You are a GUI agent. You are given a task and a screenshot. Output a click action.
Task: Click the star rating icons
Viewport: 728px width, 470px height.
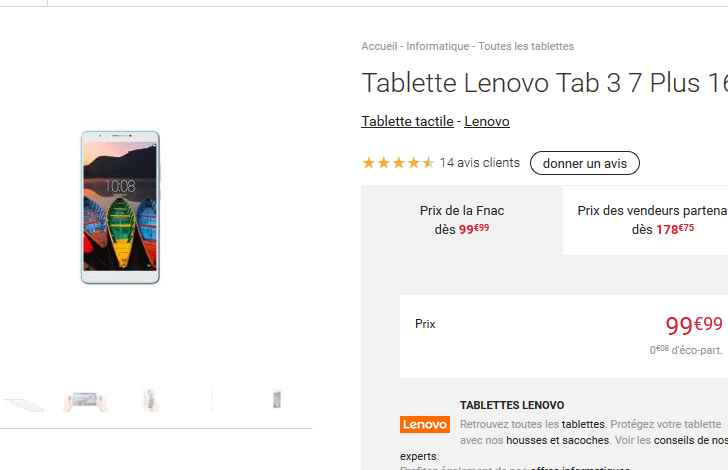[x=397, y=163]
